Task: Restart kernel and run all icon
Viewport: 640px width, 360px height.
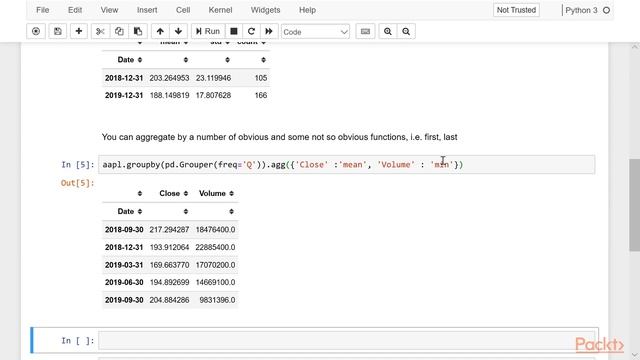Action: click(269, 31)
